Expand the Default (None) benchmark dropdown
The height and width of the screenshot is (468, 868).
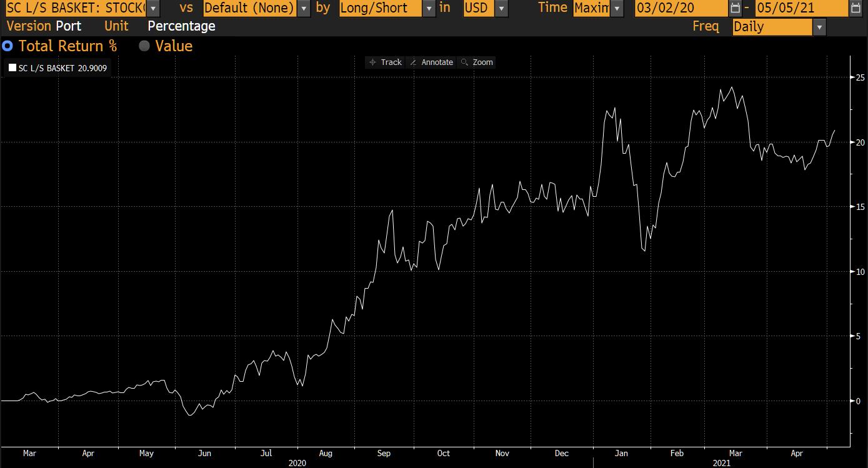[x=304, y=8]
